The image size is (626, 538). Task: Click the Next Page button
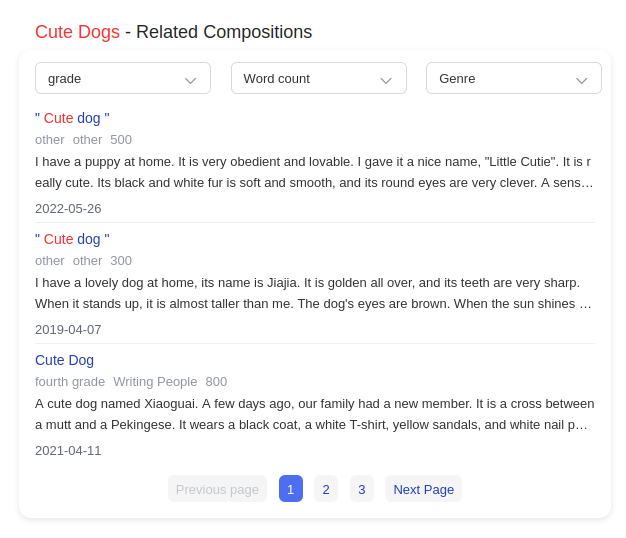tap(423, 489)
